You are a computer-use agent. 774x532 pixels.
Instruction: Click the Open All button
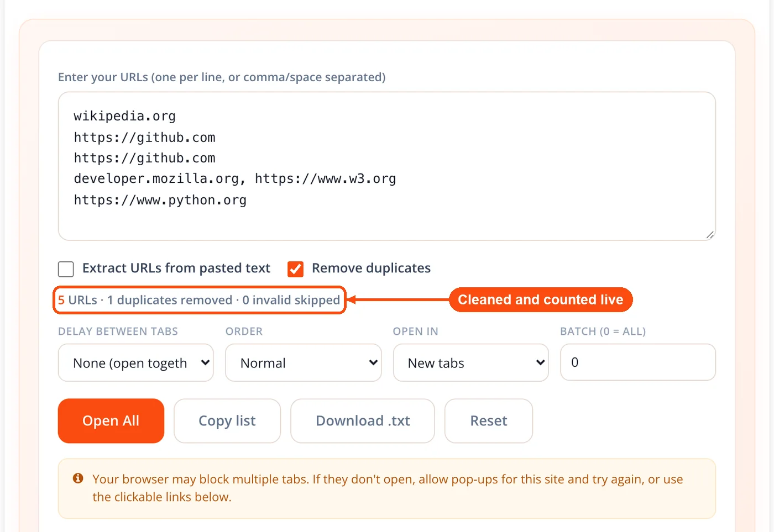(x=111, y=421)
